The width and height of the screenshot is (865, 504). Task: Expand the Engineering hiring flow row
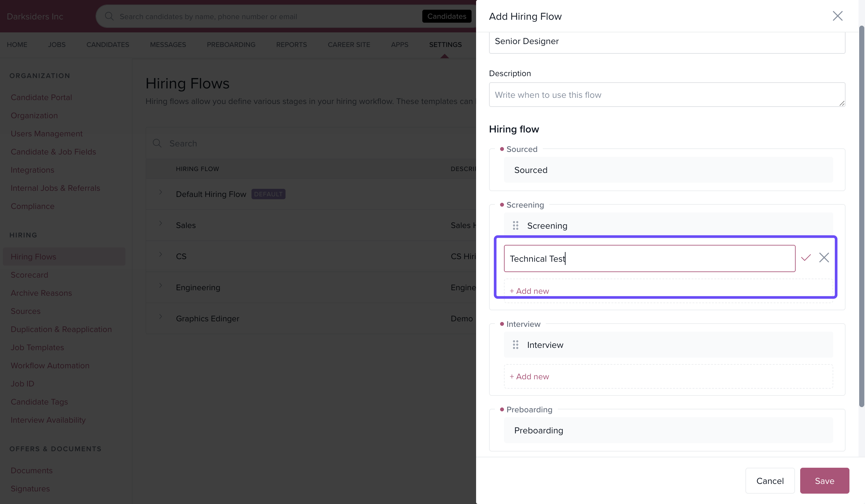160,285
